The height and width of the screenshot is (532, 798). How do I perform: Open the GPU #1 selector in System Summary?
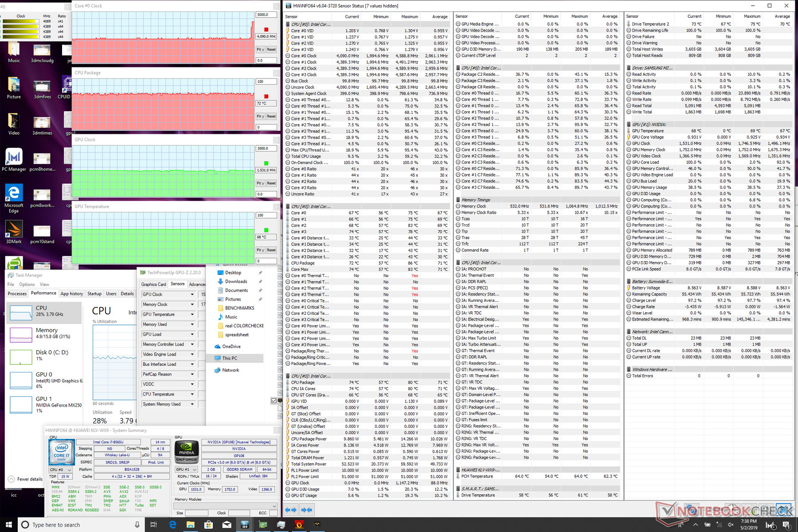pos(186,469)
